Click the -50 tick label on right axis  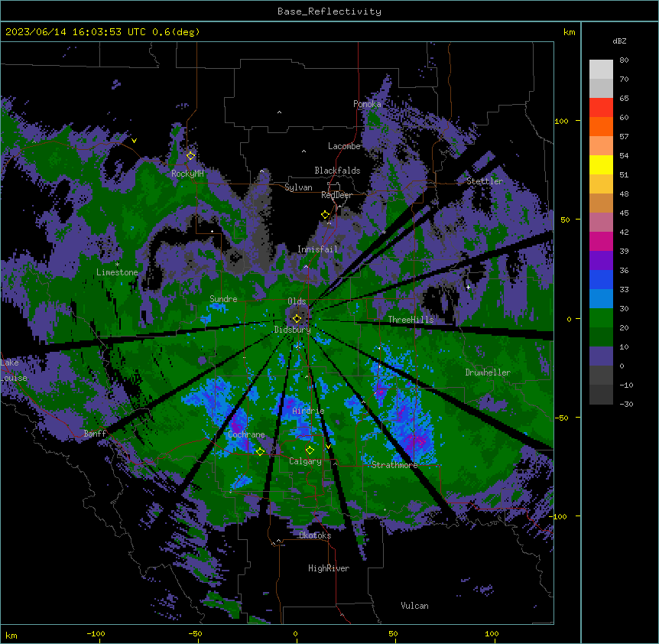[561, 418]
